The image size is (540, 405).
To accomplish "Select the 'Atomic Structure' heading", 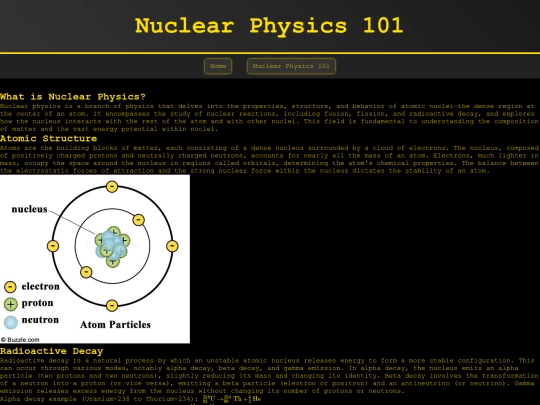I will tap(49, 138).
